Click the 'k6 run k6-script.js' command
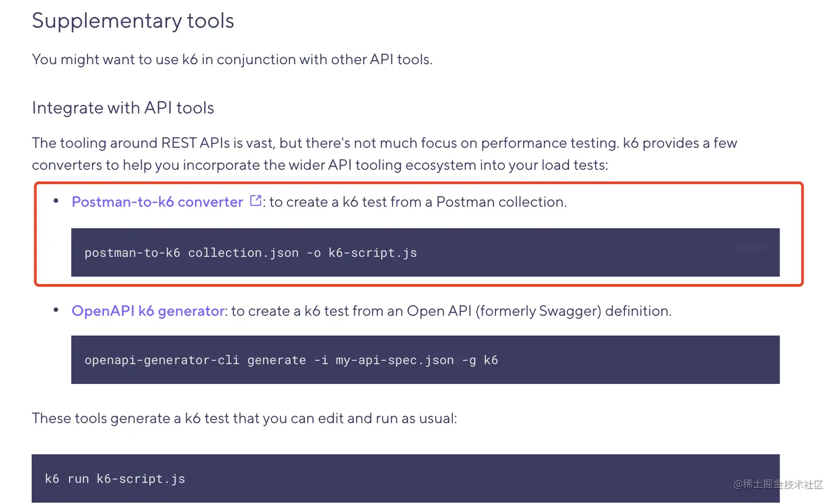837x504 pixels. [x=115, y=479]
